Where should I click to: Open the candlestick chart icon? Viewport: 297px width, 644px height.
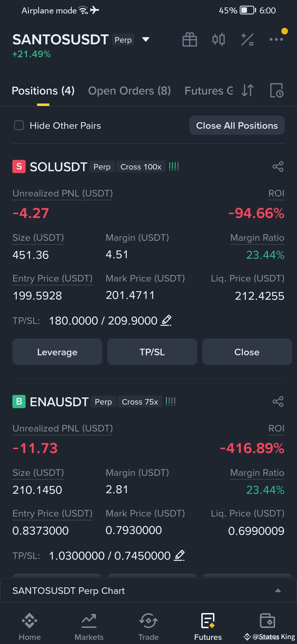pos(219,39)
